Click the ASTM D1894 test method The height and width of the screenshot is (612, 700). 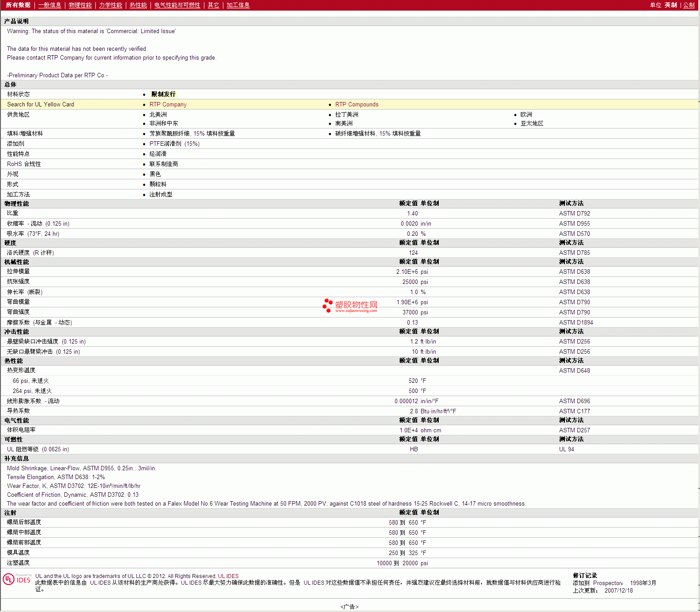pos(576,323)
